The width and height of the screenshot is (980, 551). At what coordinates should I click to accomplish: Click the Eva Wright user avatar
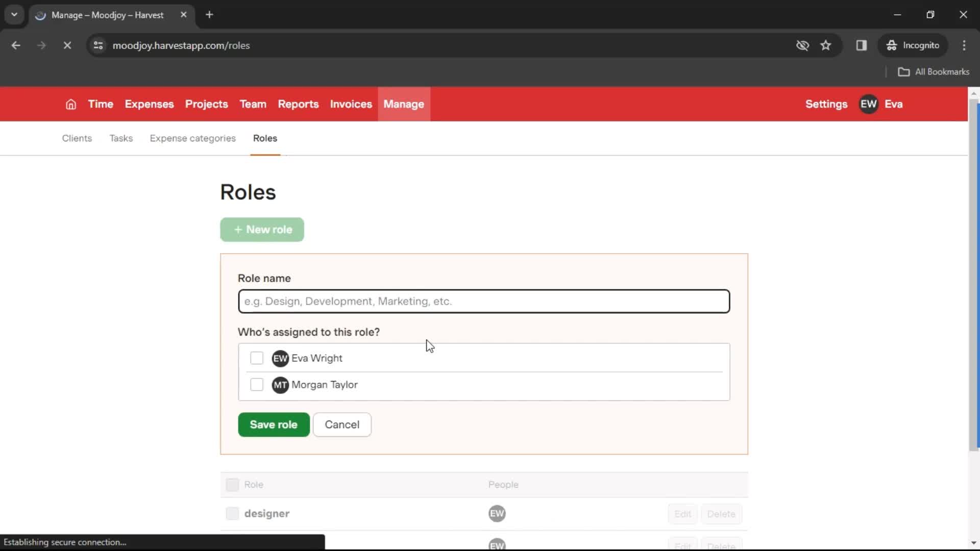pos(280,358)
